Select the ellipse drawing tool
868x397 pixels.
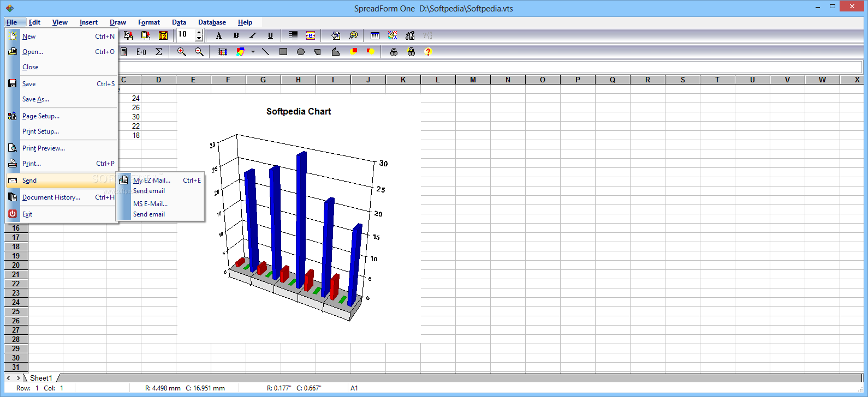coord(301,52)
